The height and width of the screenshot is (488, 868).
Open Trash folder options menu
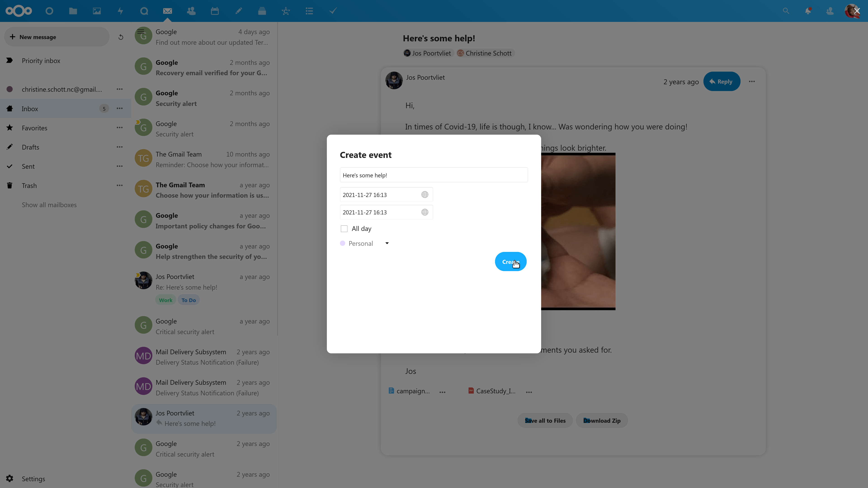[x=120, y=185]
